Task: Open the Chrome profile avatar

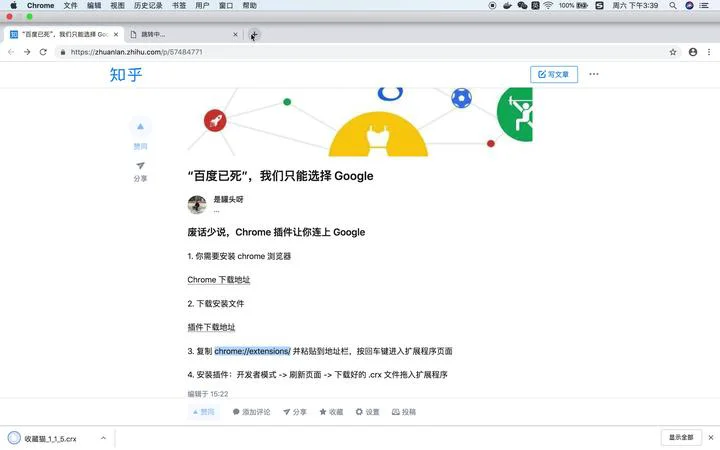Action: pyautogui.click(x=693, y=52)
